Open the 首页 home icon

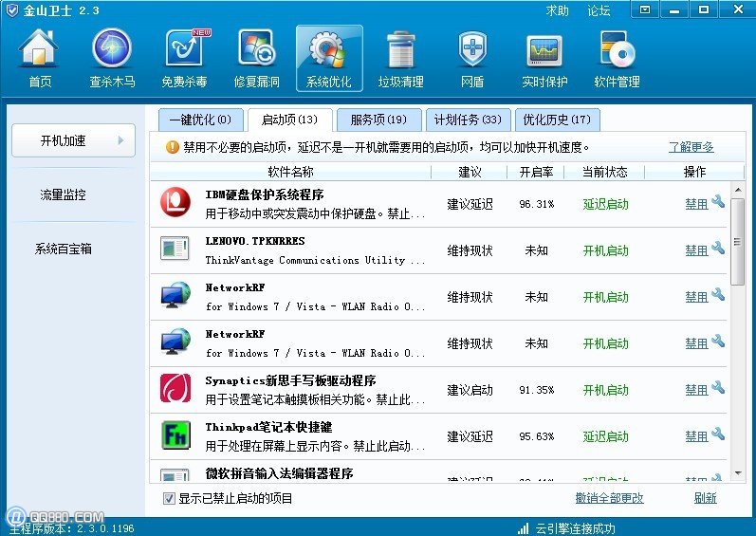(x=39, y=58)
